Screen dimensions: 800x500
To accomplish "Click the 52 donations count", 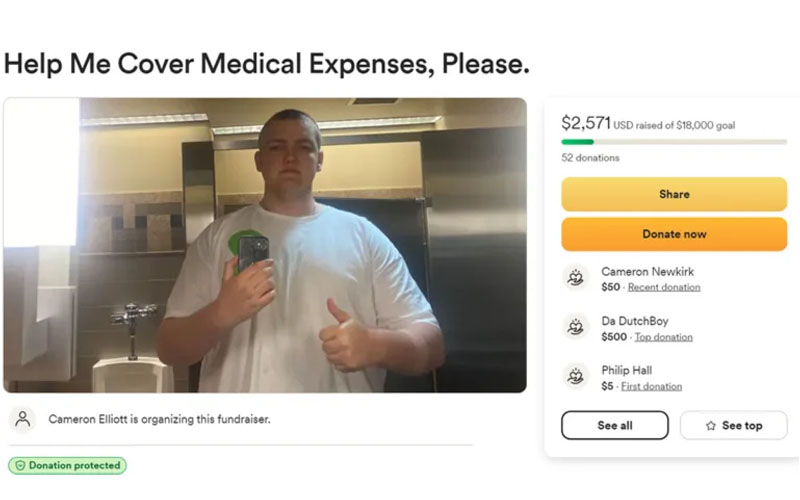I will click(590, 158).
